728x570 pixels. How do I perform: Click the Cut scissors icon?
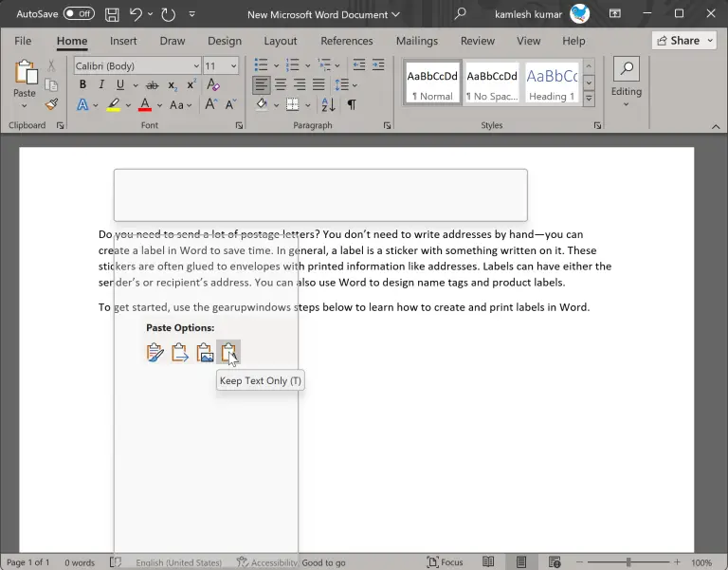click(51, 65)
